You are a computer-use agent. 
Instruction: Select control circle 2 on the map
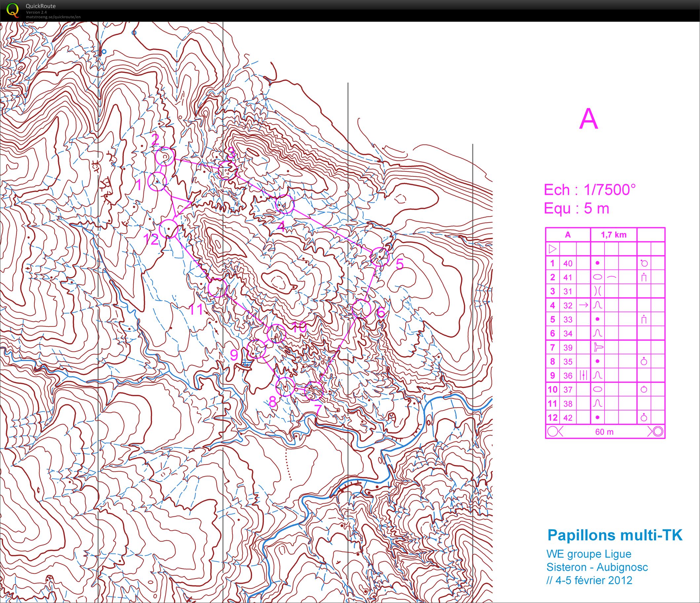point(165,157)
